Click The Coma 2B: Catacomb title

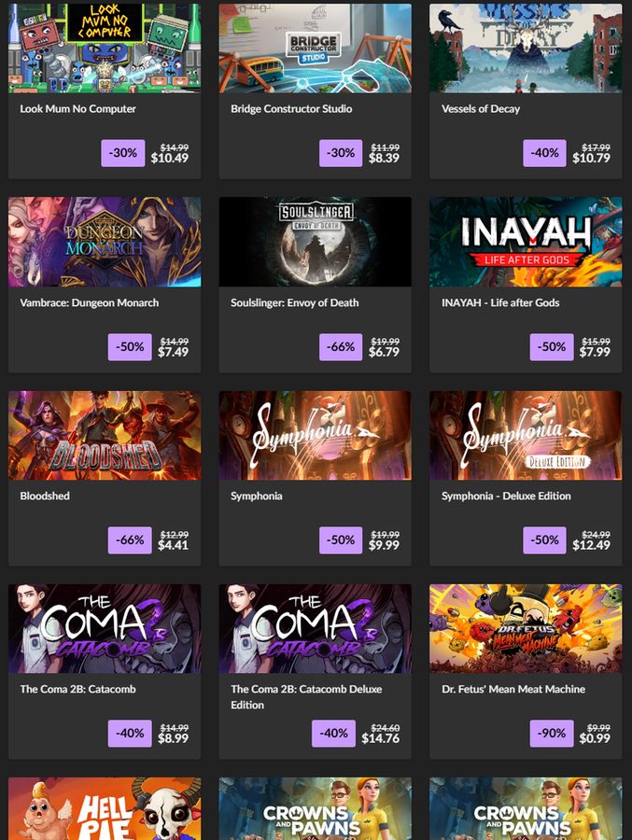[78, 690]
